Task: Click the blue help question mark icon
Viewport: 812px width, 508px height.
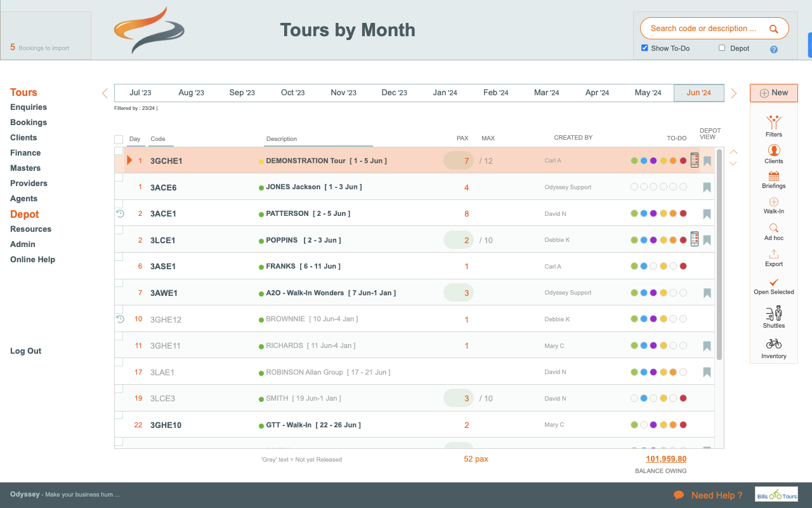Action: 773,50
